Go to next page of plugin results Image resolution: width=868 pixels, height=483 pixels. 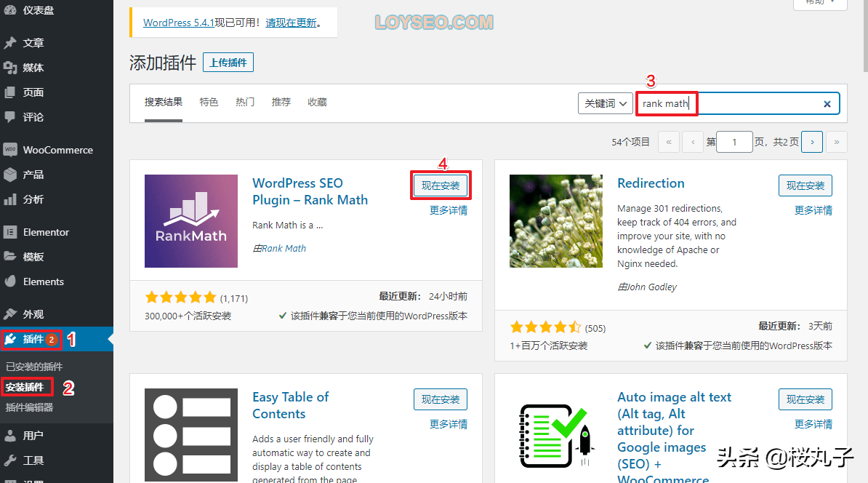[x=812, y=142]
